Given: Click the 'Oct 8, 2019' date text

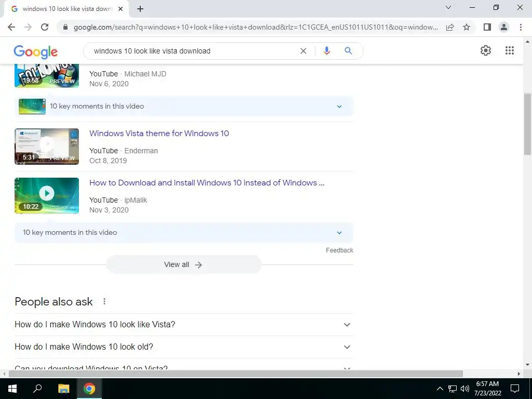Looking at the screenshot, I should (108, 161).
